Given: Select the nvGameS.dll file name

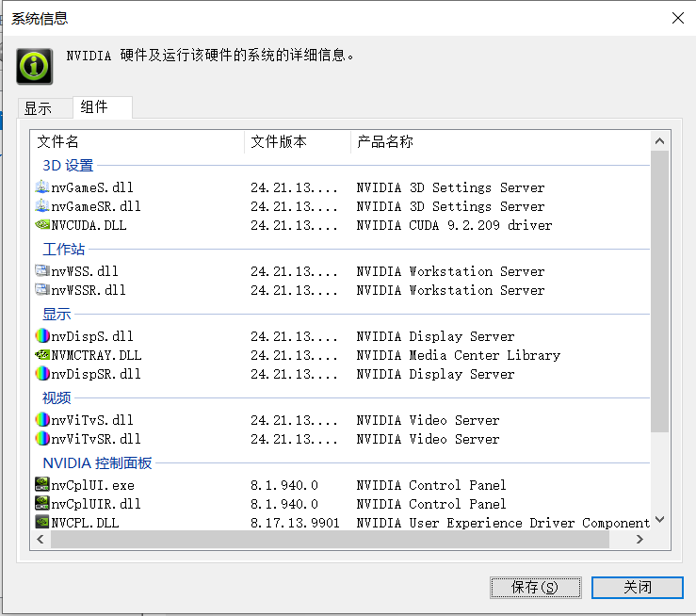Looking at the screenshot, I should click(x=92, y=187).
